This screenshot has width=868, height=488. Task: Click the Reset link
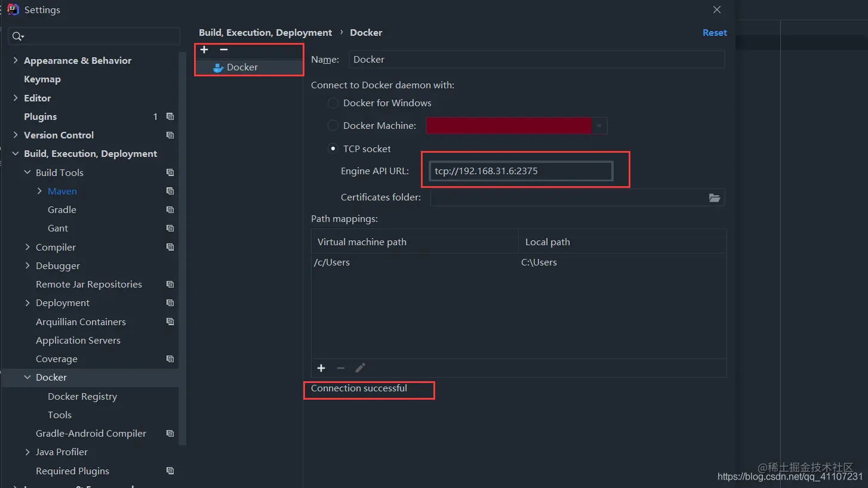[x=715, y=33]
